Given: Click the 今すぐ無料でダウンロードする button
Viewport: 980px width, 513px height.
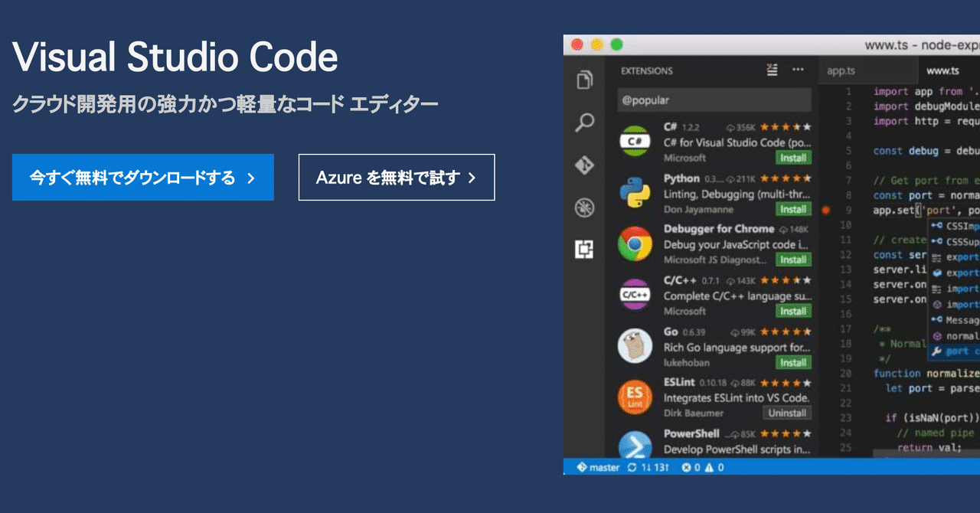Looking at the screenshot, I should coord(143,178).
